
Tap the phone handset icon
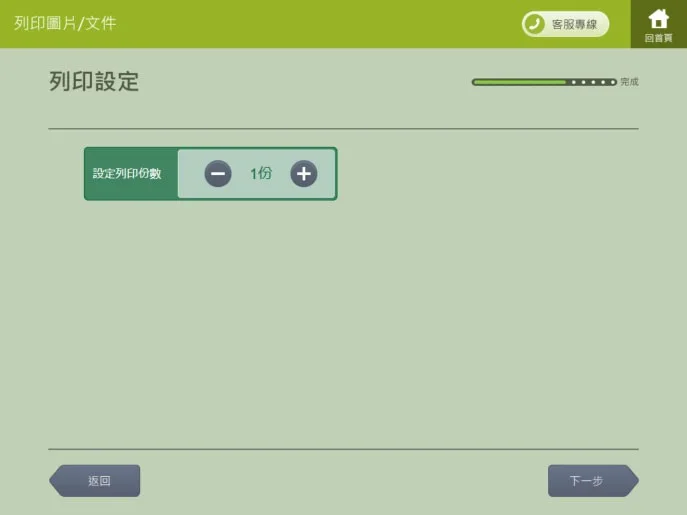(535, 24)
